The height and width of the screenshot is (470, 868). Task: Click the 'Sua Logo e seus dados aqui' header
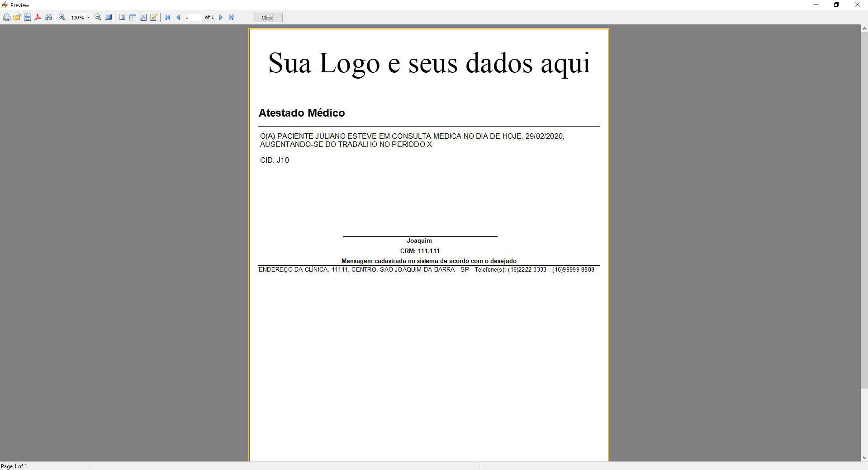[429, 63]
